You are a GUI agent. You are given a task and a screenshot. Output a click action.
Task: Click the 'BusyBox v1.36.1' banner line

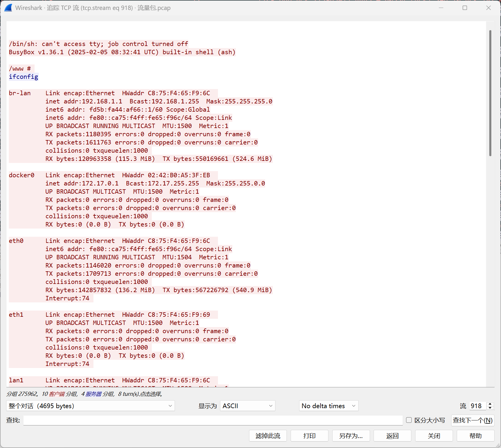122,52
